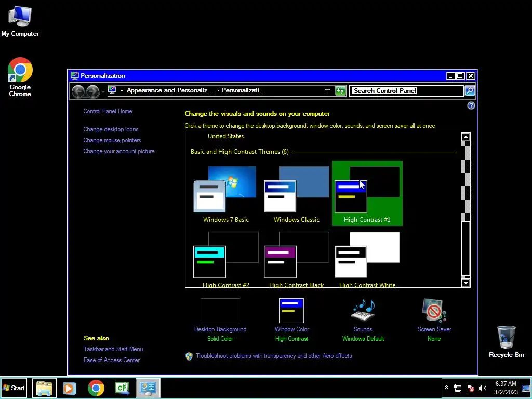Open the recent pages dropdown arrow
532x399 pixels.
point(103,91)
